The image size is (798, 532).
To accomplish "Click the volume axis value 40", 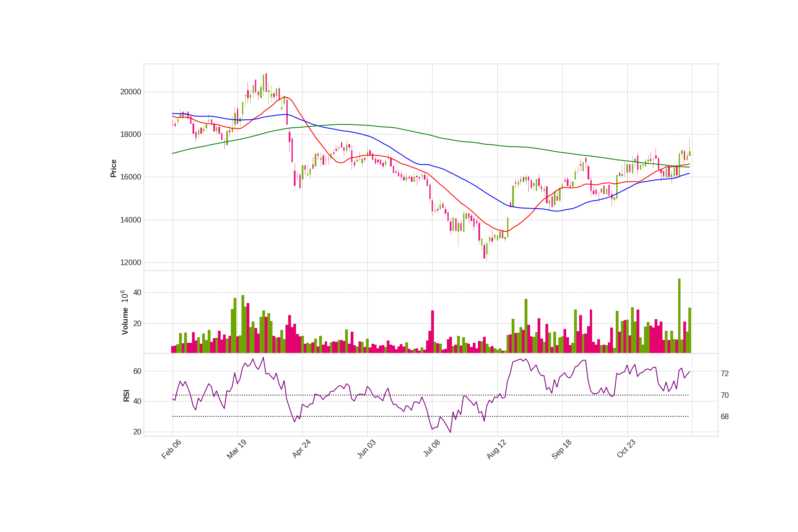I will pyautogui.click(x=137, y=292).
